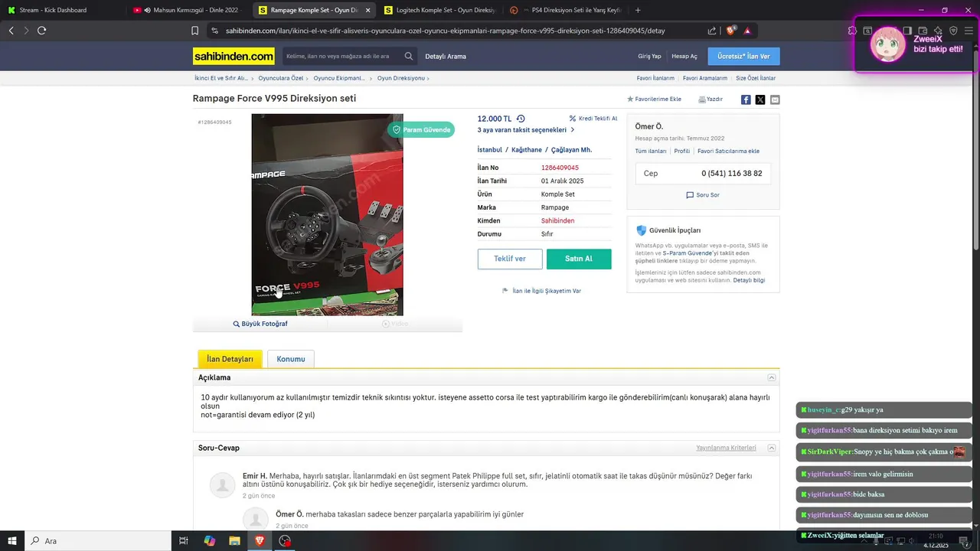
Task: Click the Task View icon in taskbar
Action: pos(184,541)
